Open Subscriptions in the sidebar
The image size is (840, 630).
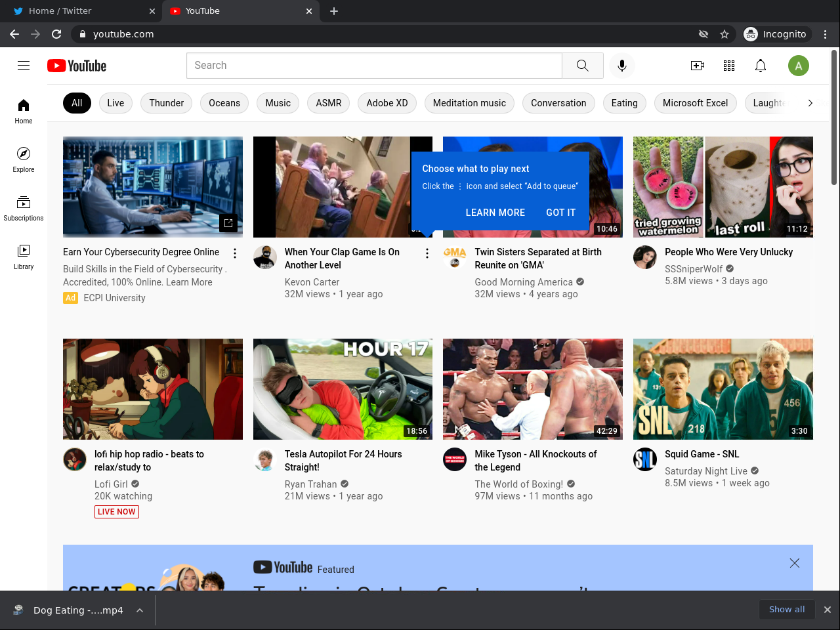click(x=24, y=208)
